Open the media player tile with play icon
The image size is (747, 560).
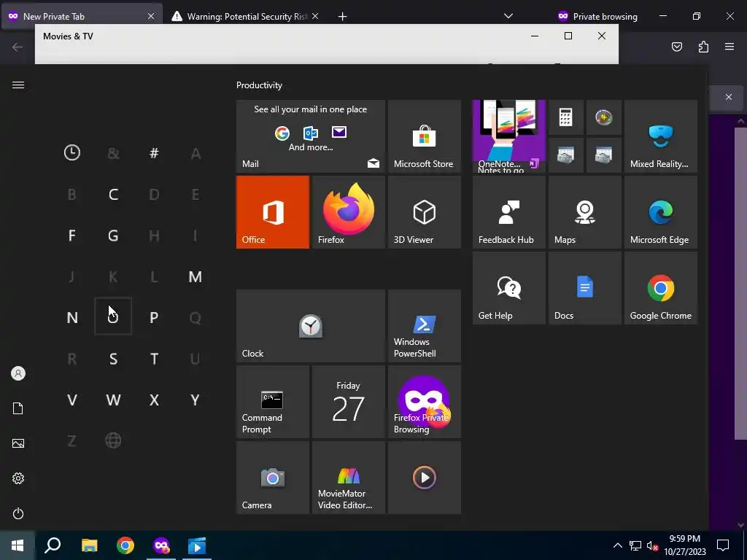pos(425,478)
